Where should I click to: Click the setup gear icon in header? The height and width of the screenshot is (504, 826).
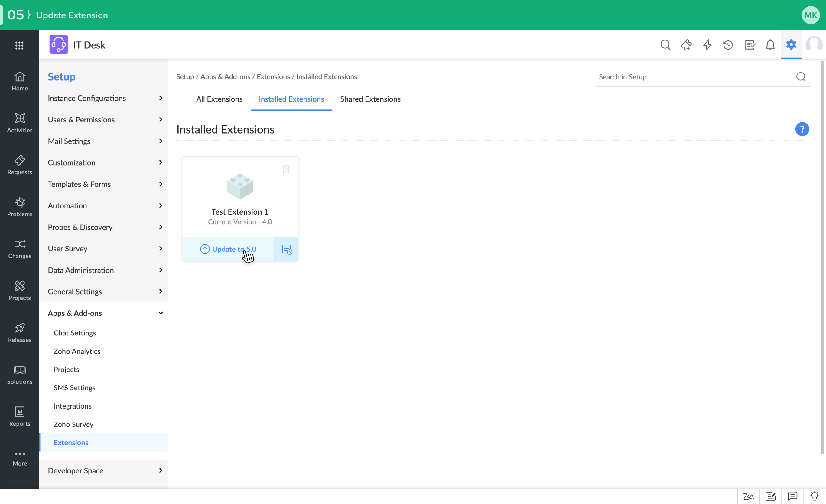(x=791, y=45)
